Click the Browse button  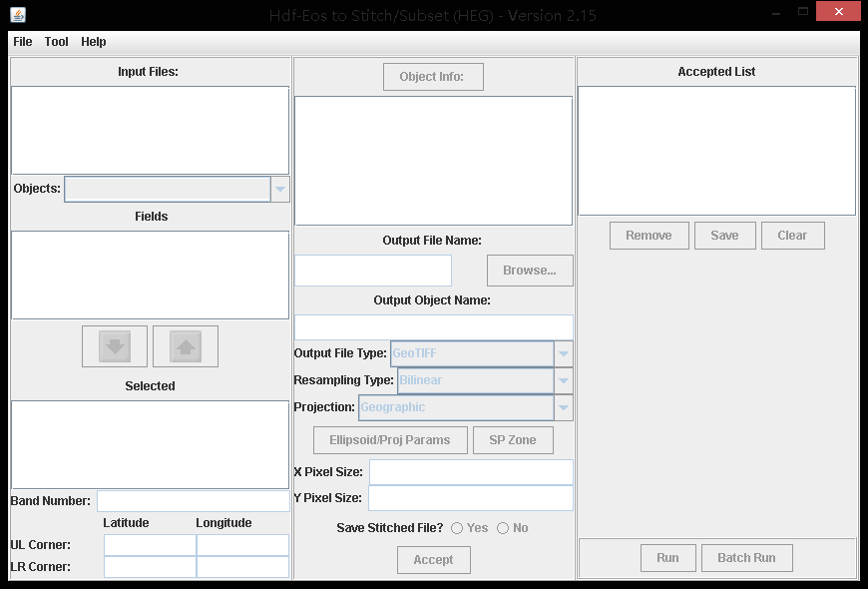coord(530,271)
